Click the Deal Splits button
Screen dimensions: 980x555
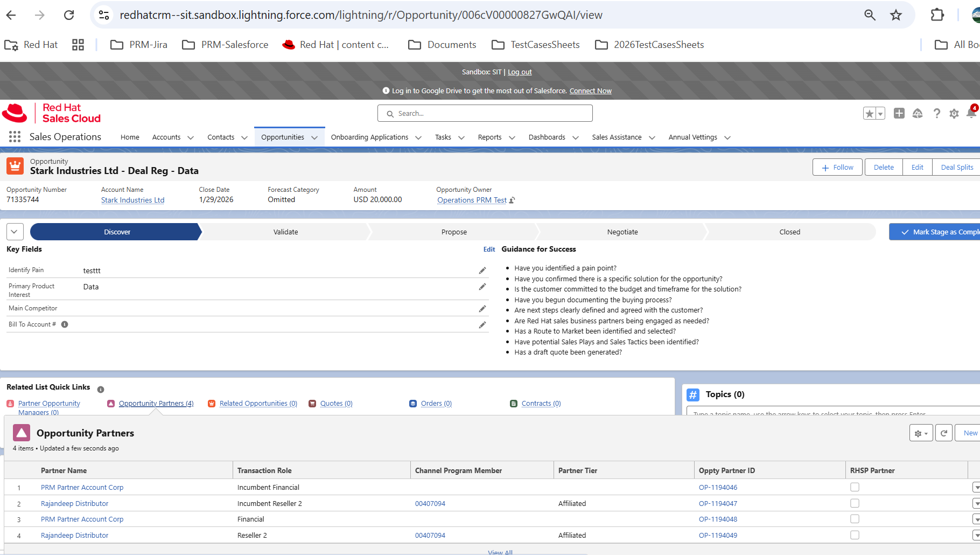pos(956,168)
